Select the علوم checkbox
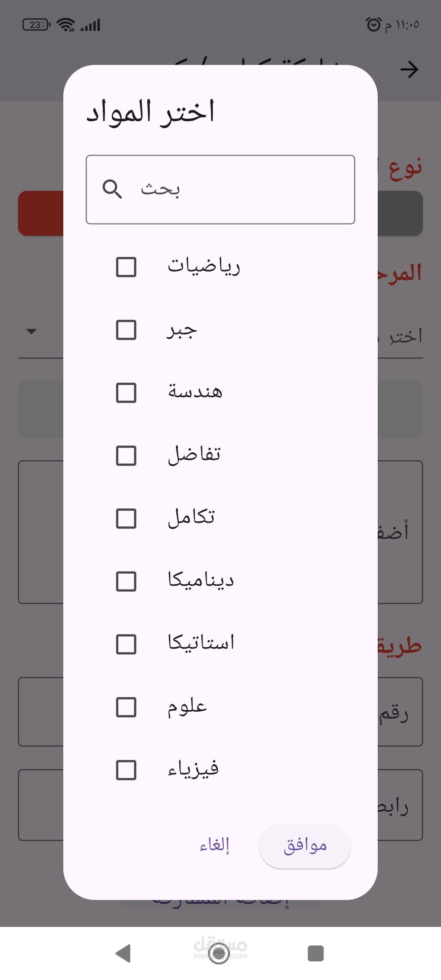Image resolution: width=441 pixels, height=980 pixels. point(126,707)
